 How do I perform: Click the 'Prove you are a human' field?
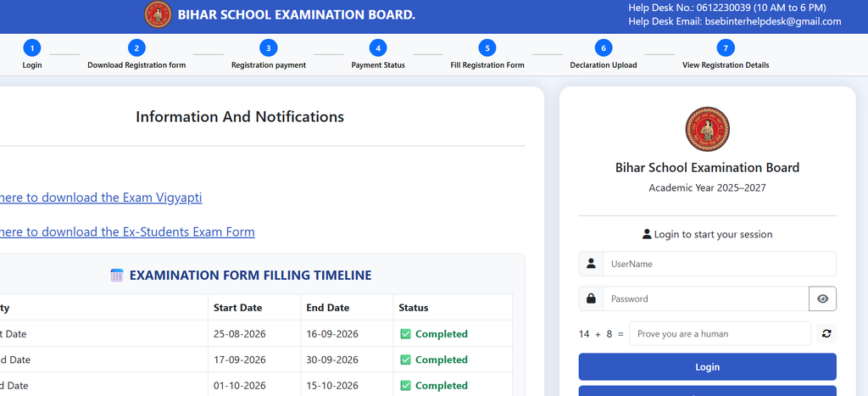[x=721, y=333]
